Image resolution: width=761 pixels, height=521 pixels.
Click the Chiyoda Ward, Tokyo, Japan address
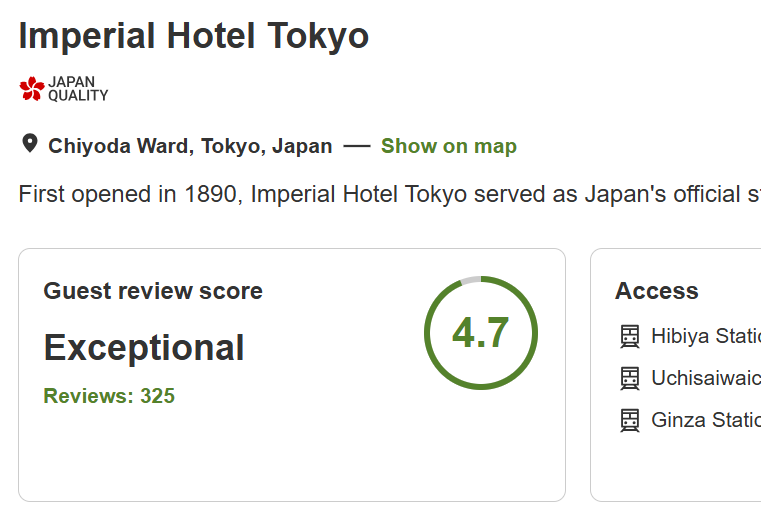click(x=190, y=146)
